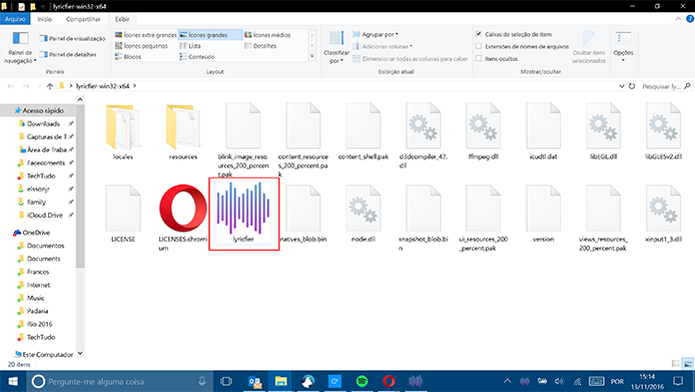695x392 pixels.
Task: Open OneDrive in navigation pane
Action: tap(36, 232)
